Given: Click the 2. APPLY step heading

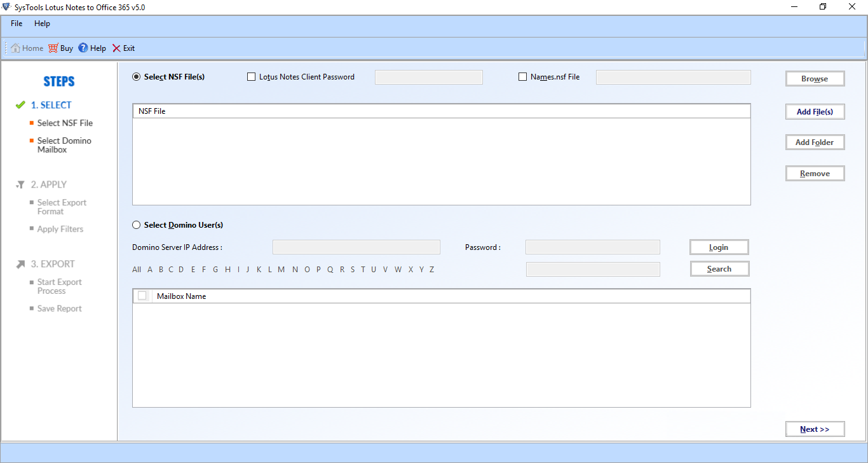Looking at the screenshot, I should pos(49,184).
